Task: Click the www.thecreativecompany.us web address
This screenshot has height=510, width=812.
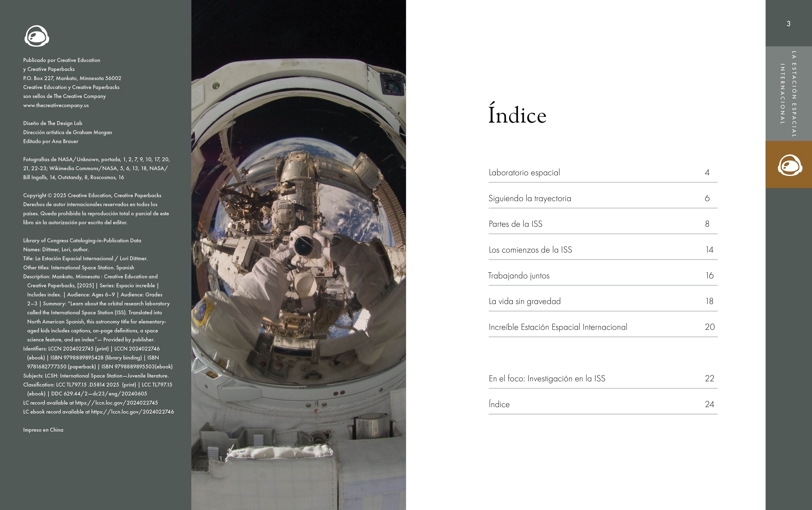Action: click(x=56, y=105)
